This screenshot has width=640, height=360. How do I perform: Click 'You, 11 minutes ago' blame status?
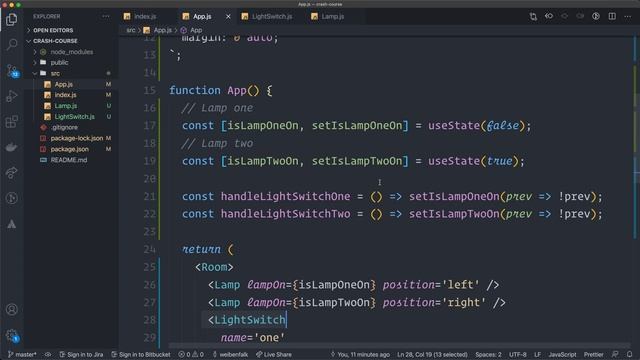[360, 354]
